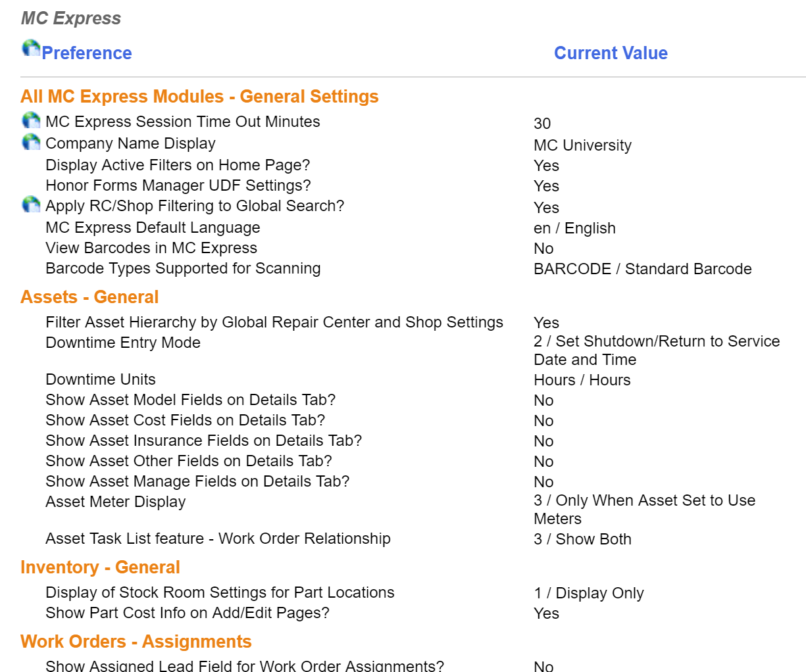Click the Current Value column header
Image resolution: width=806 pixels, height=672 pixels.
coord(611,53)
